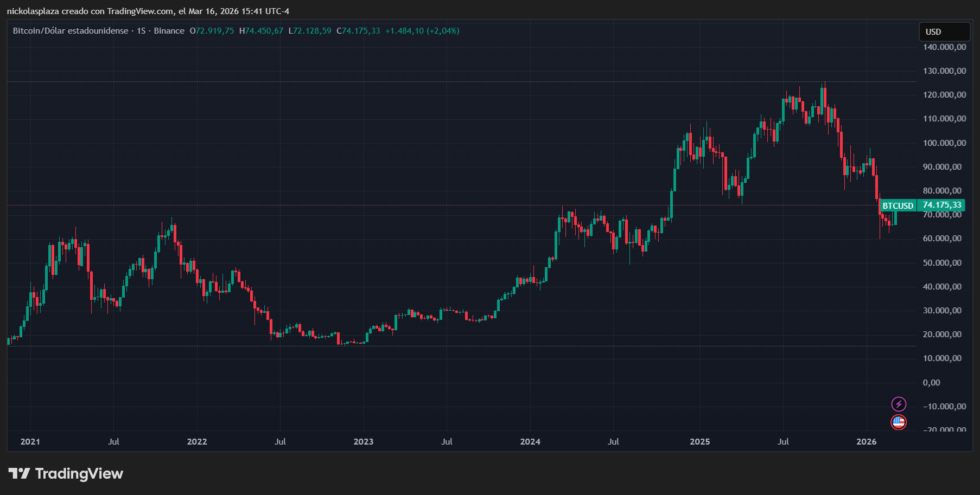
Task: Click the high value 74.450,67
Action: coord(264,31)
